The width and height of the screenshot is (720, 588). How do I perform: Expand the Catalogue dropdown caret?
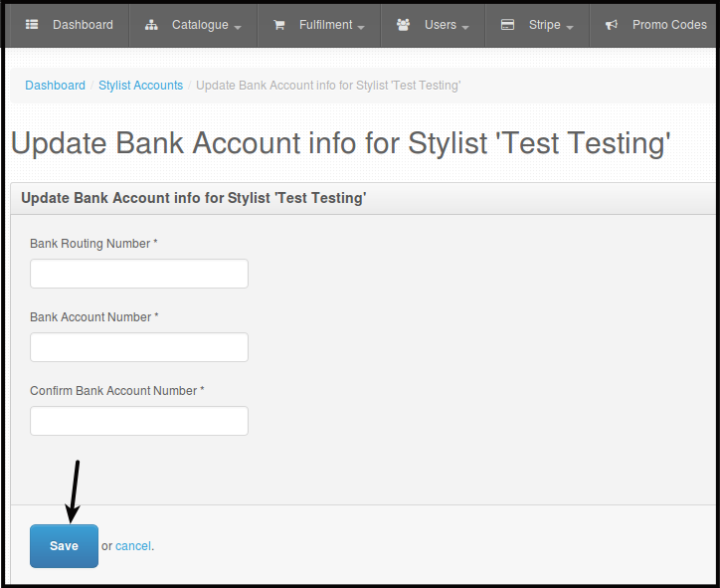(x=238, y=28)
